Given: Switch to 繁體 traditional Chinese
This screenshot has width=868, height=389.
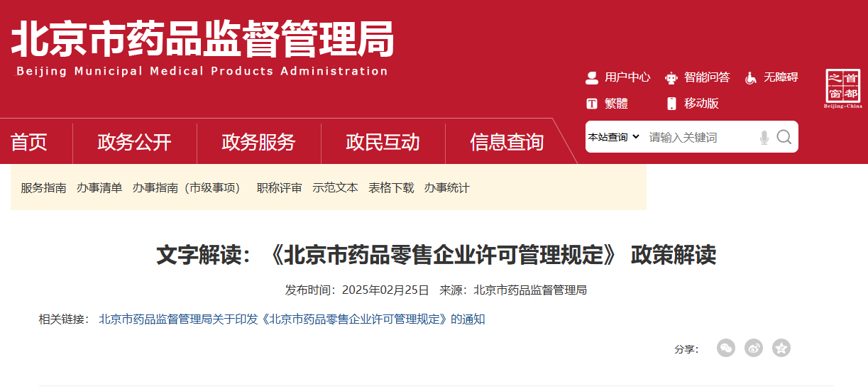Looking at the screenshot, I should [607, 104].
